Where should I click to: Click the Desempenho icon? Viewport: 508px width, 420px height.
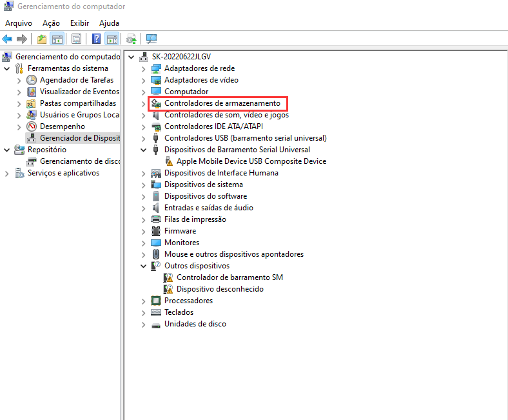point(32,126)
